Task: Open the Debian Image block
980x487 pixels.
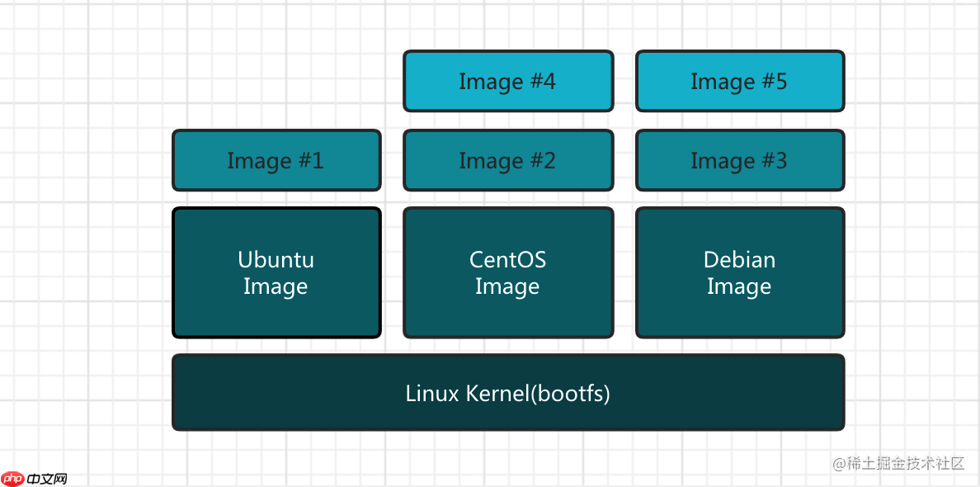Action: pos(740,272)
